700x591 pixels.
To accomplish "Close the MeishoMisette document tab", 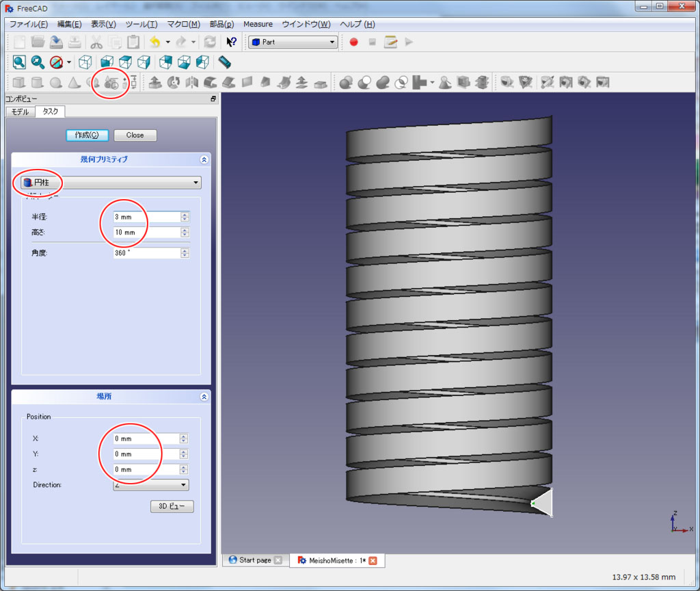I will click(x=373, y=560).
